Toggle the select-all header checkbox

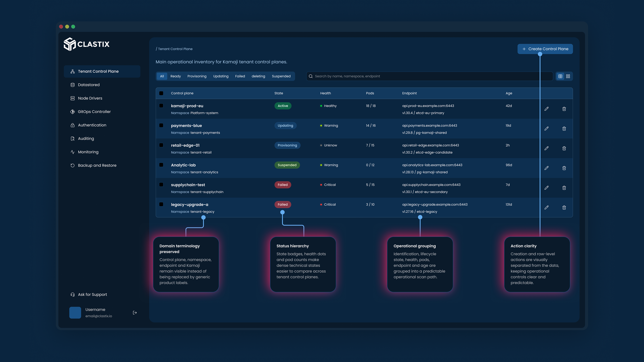(161, 93)
